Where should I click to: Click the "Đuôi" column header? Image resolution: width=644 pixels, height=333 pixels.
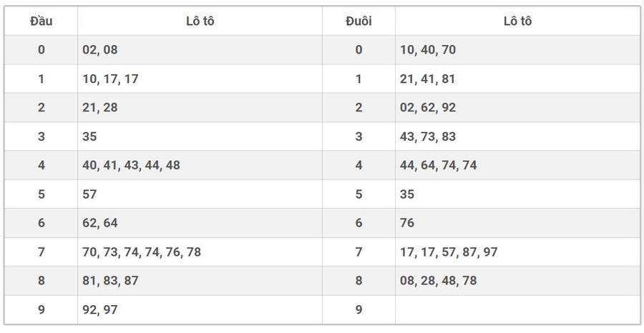pos(358,21)
